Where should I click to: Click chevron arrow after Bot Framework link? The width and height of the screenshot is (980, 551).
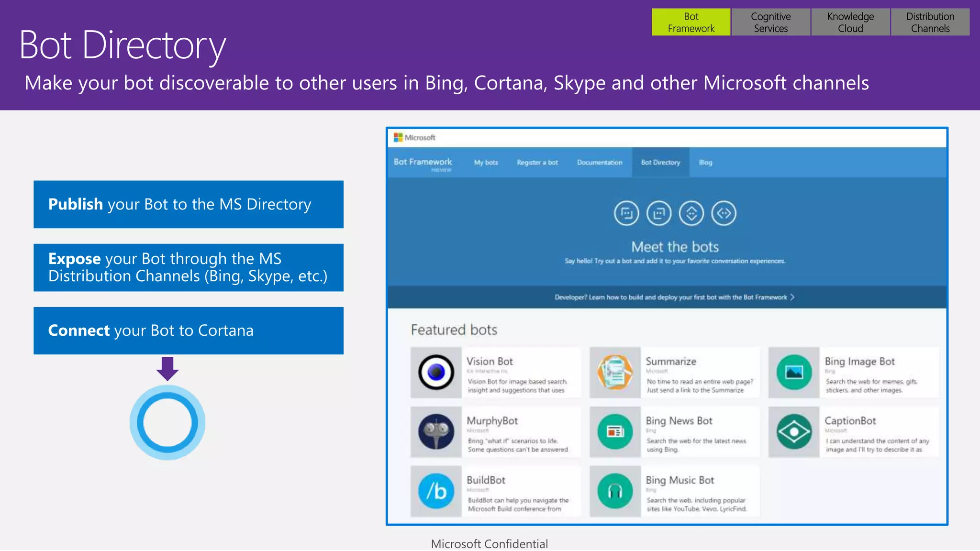[792, 298]
